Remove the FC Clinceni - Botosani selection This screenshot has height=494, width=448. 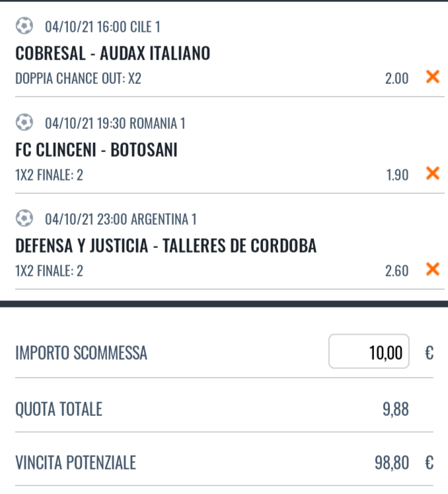pyautogui.click(x=433, y=173)
